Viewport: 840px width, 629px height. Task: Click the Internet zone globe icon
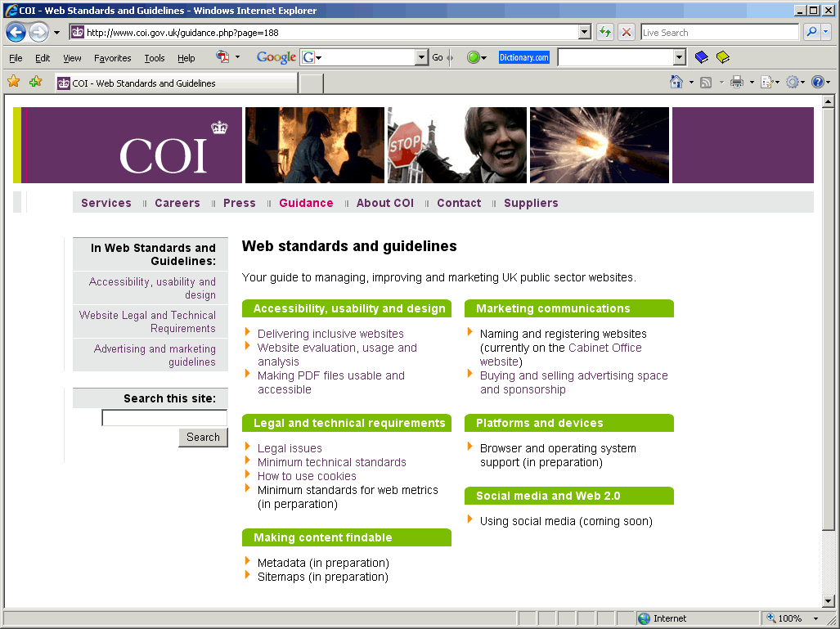(644, 618)
